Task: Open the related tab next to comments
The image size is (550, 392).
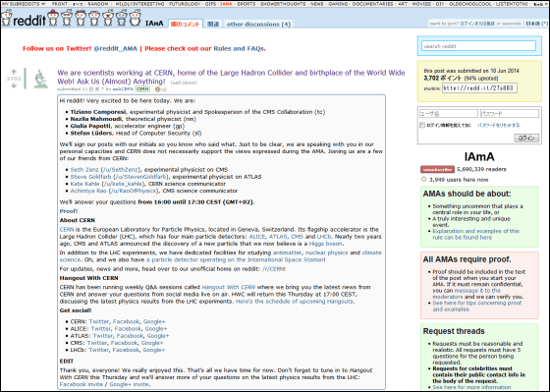Action: pyautogui.click(x=213, y=25)
